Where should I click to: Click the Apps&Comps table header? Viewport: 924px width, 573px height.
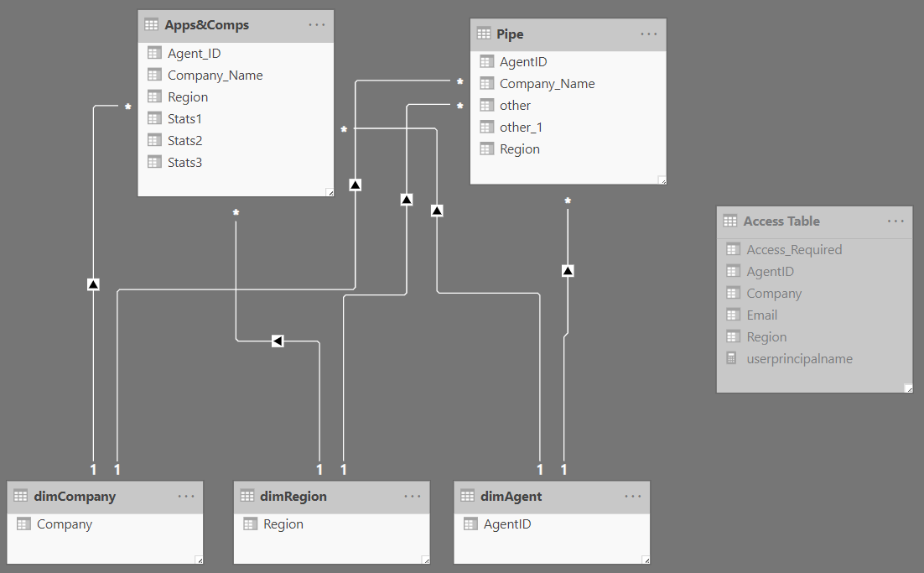[236, 25]
